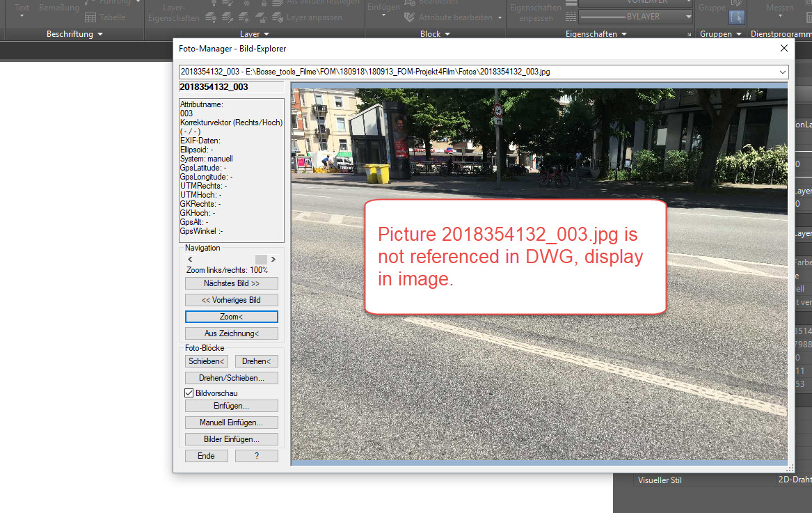The width and height of the screenshot is (812, 513).
Task: Click the Nächstes Bild >> button
Action: click(x=232, y=283)
